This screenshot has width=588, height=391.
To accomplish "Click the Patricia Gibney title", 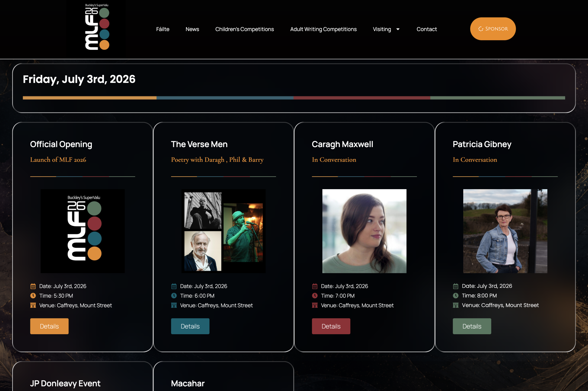I will click(x=482, y=144).
